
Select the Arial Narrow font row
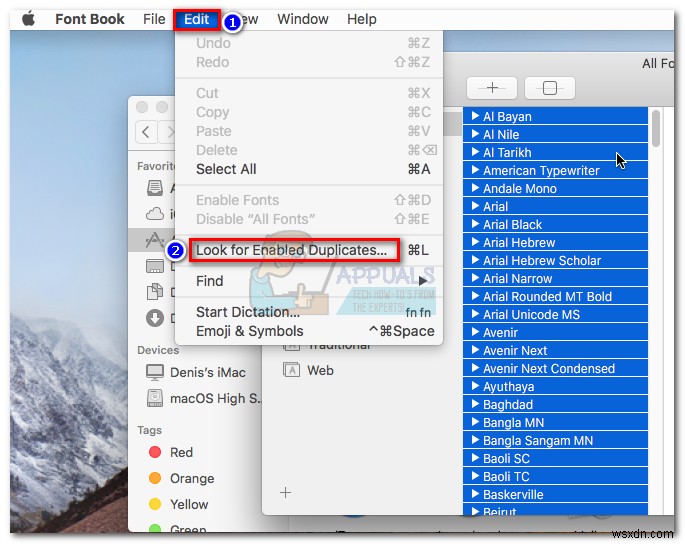pyautogui.click(x=555, y=278)
